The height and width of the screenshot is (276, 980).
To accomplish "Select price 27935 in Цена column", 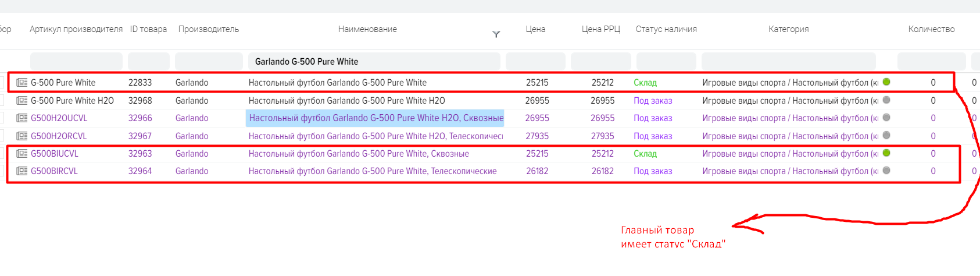I will click(537, 136).
